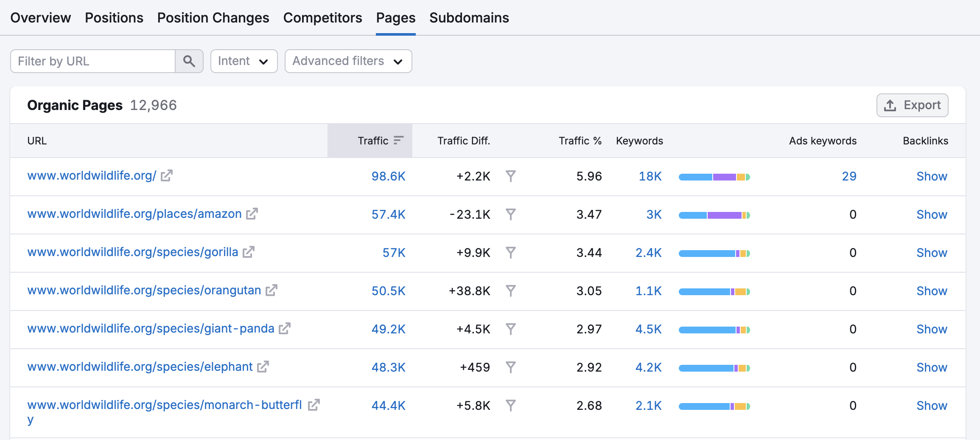Open external link icon for monarch-butterfly
980x440 pixels.
(314, 405)
